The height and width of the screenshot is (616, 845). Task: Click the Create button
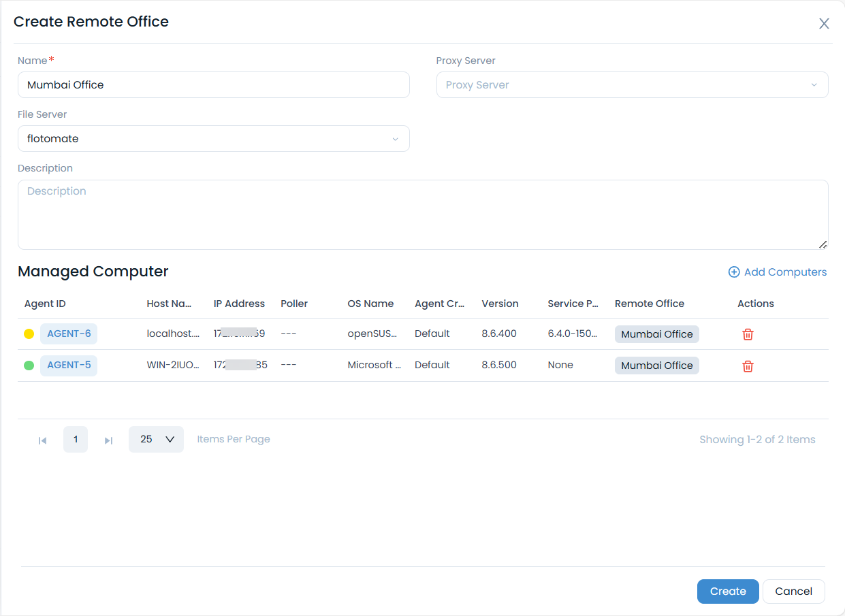(728, 591)
